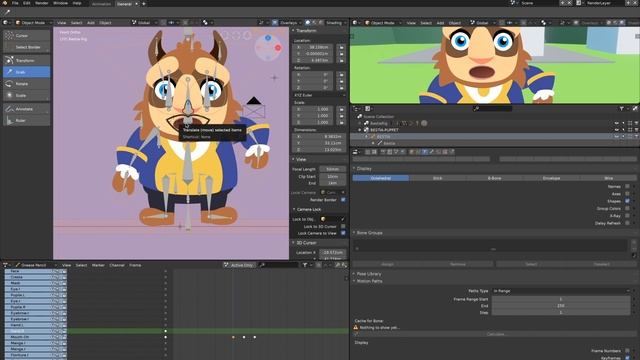The width and height of the screenshot is (640, 360).
Task: Click the outliner search field
Action: (493, 109)
